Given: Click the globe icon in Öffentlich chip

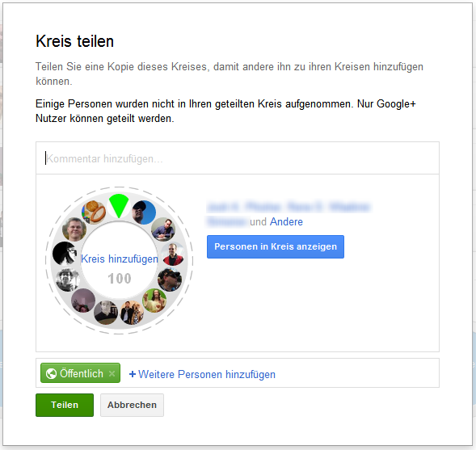Looking at the screenshot, I should coord(51,373).
